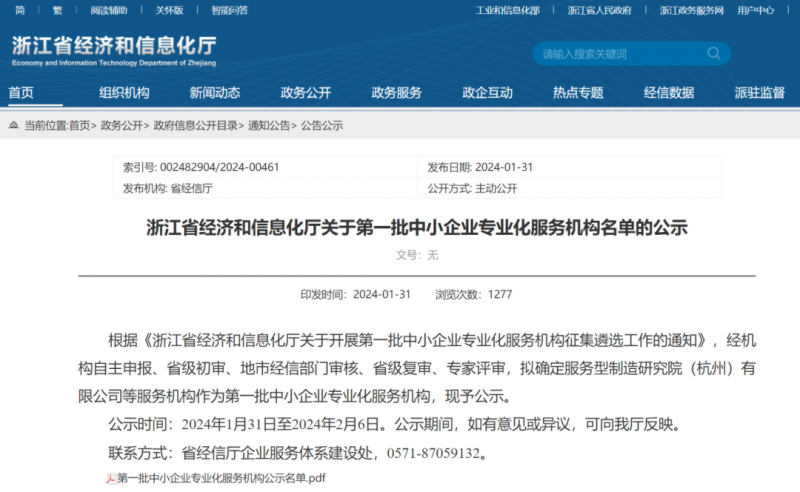Visit 浙江省人民政府 link

(599, 10)
